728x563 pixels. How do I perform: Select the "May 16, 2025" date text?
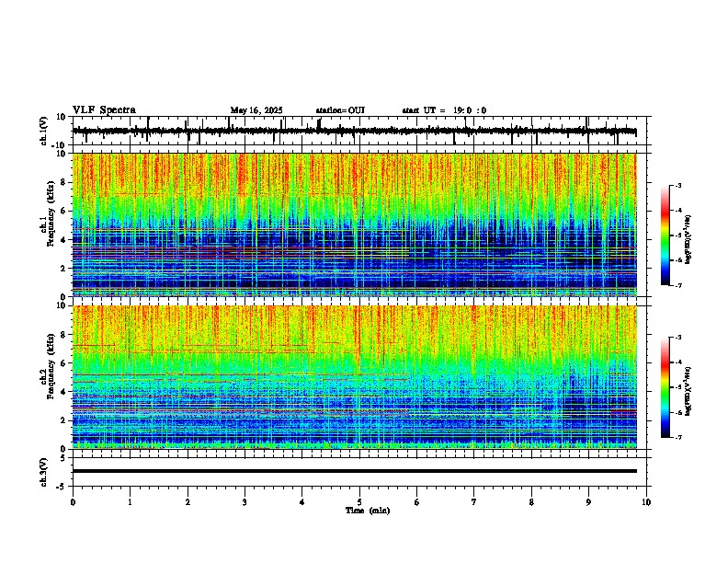point(256,110)
